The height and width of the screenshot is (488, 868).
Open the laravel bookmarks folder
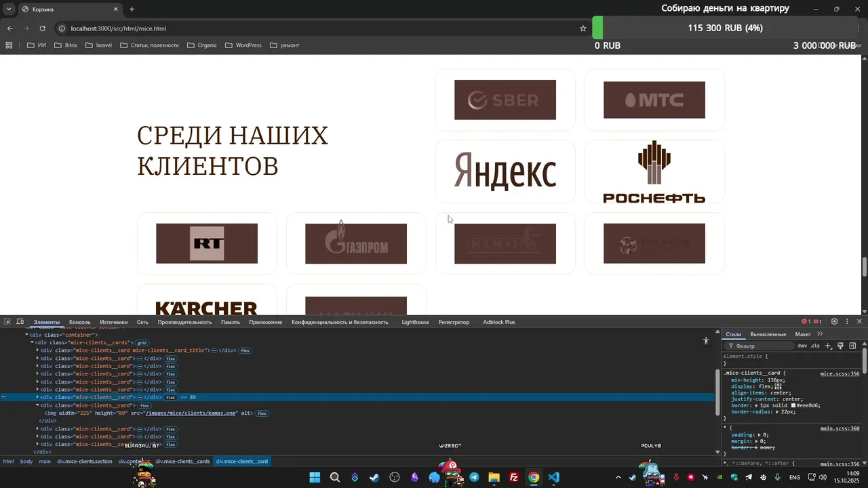98,45
